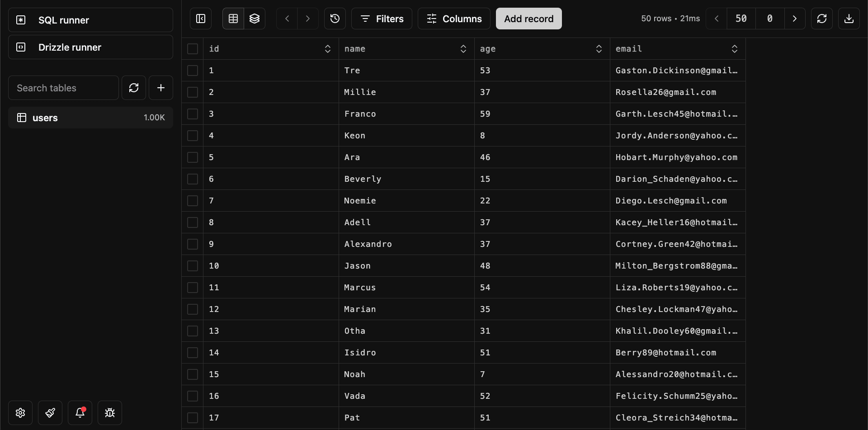Open notifications bell

click(x=80, y=413)
